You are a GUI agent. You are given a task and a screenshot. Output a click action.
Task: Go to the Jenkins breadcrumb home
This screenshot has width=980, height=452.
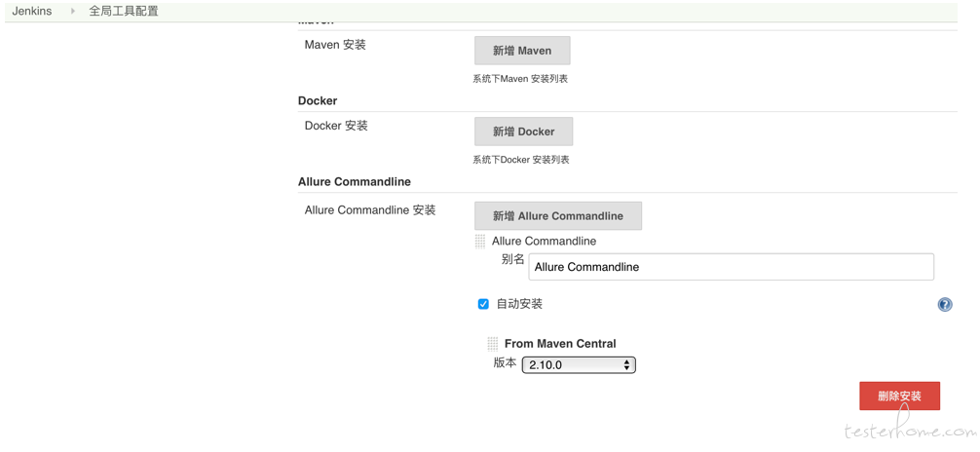point(32,12)
